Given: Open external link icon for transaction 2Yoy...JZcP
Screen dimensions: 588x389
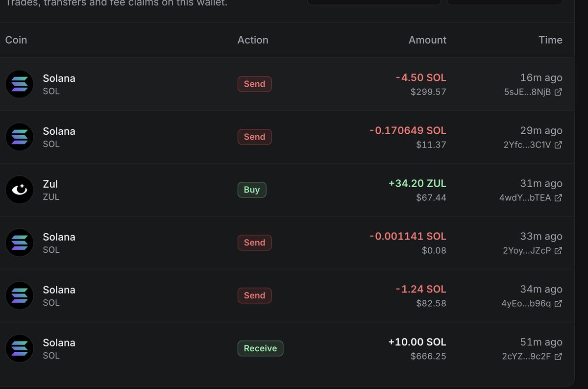Looking at the screenshot, I should pos(558,251).
